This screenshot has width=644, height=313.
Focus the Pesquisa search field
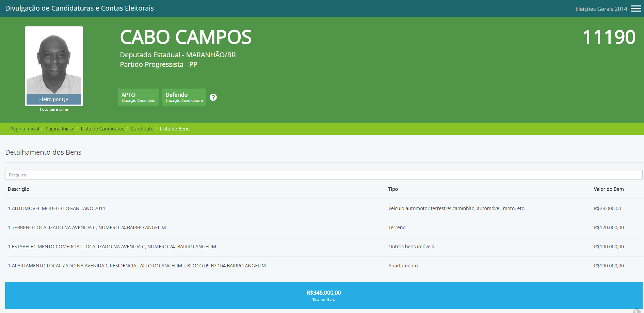click(x=323, y=175)
